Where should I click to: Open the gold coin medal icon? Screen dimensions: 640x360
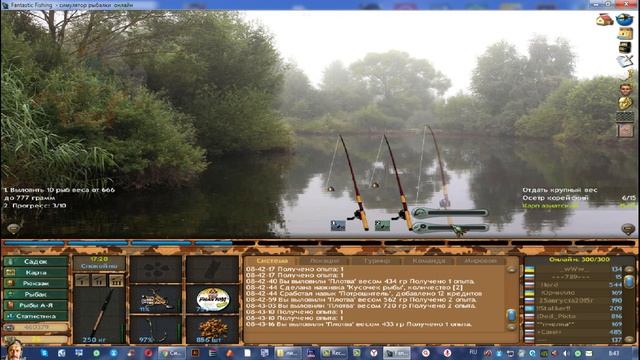(x=625, y=103)
